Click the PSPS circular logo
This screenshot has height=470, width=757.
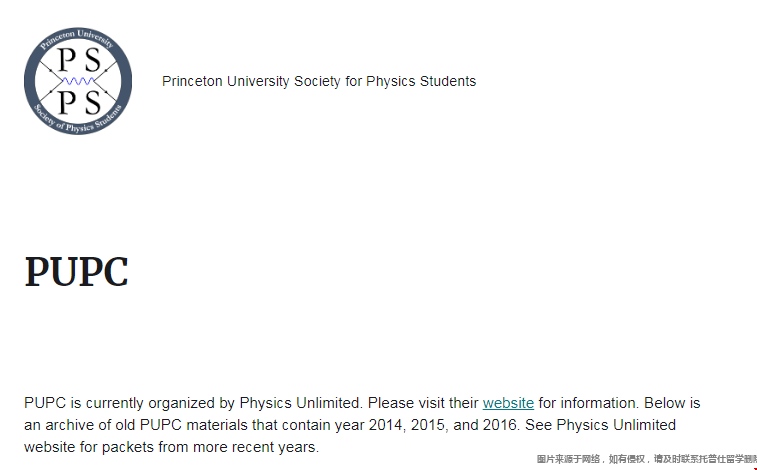point(78,81)
